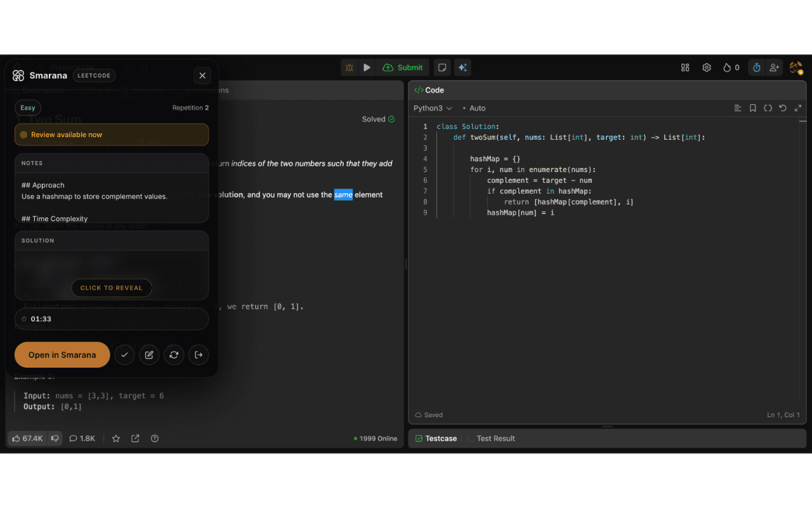This screenshot has width=812, height=508.
Task: Mark review done with the checkmark button
Action: pyautogui.click(x=124, y=355)
